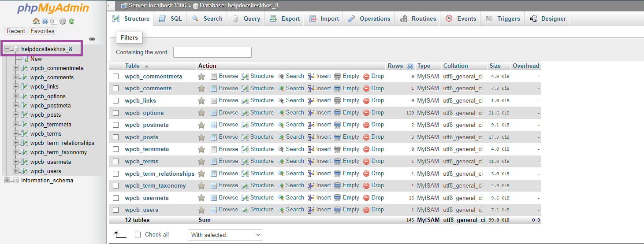Click Insert icon for wpcb_term_relationships
Viewport: 644px width, 244px height.
pos(311,174)
